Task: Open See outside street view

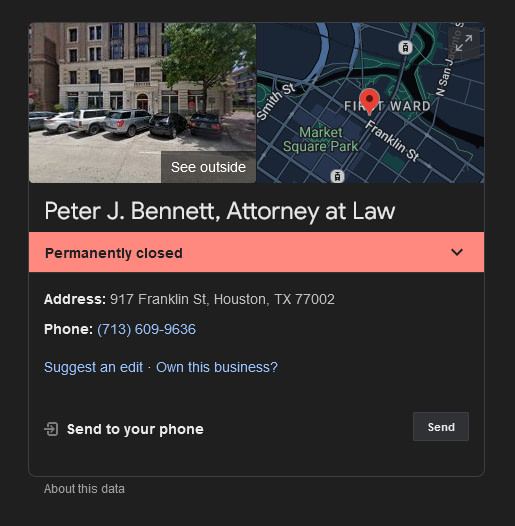Action: pyautogui.click(x=208, y=167)
